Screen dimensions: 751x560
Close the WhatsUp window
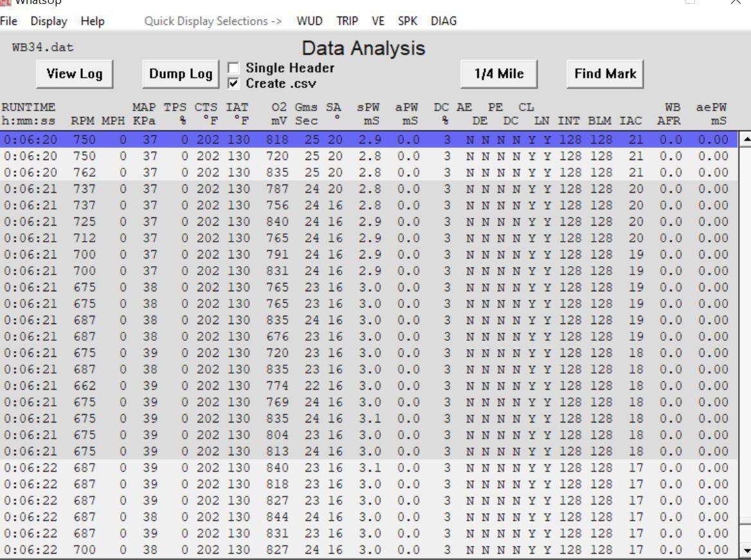pos(736,2)
